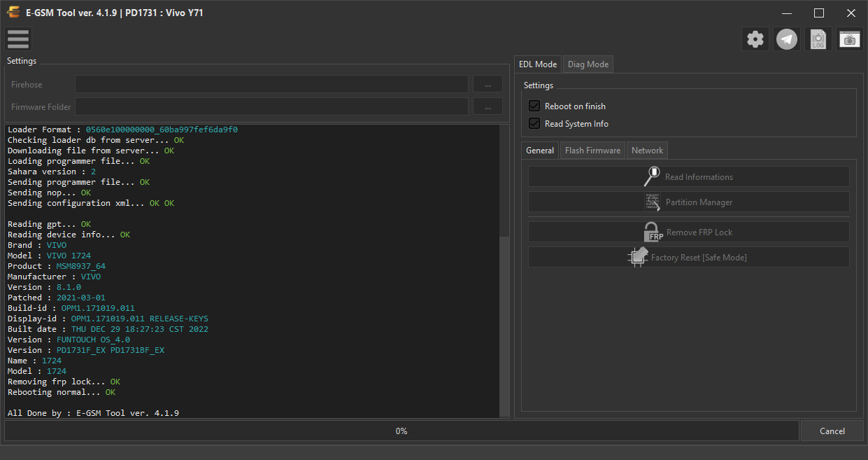Click the 'Reading gpt... OK' log line
The width and height of the screenshot is (868, 460).
49,224
